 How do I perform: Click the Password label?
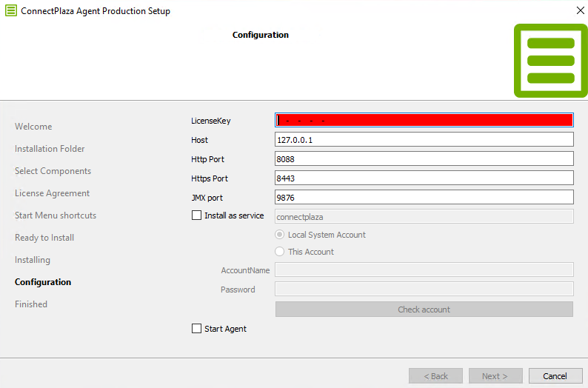(238, 290)
